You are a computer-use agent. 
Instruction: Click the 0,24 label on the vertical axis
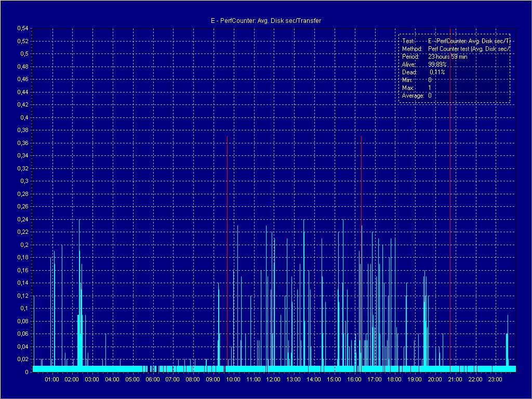[22, 219]
